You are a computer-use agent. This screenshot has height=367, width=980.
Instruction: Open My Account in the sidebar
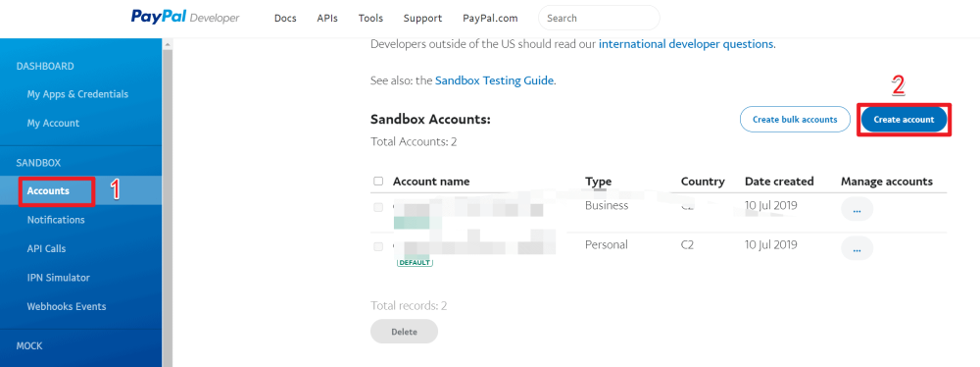[x=53, y=123]
